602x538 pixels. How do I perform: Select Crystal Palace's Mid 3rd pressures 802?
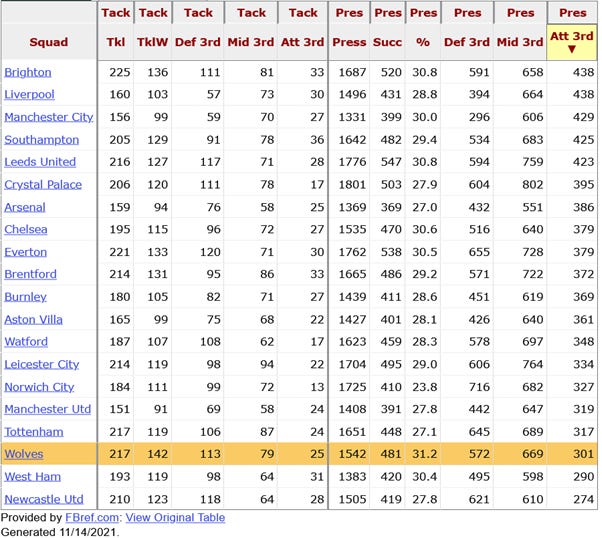click(533, 185)
